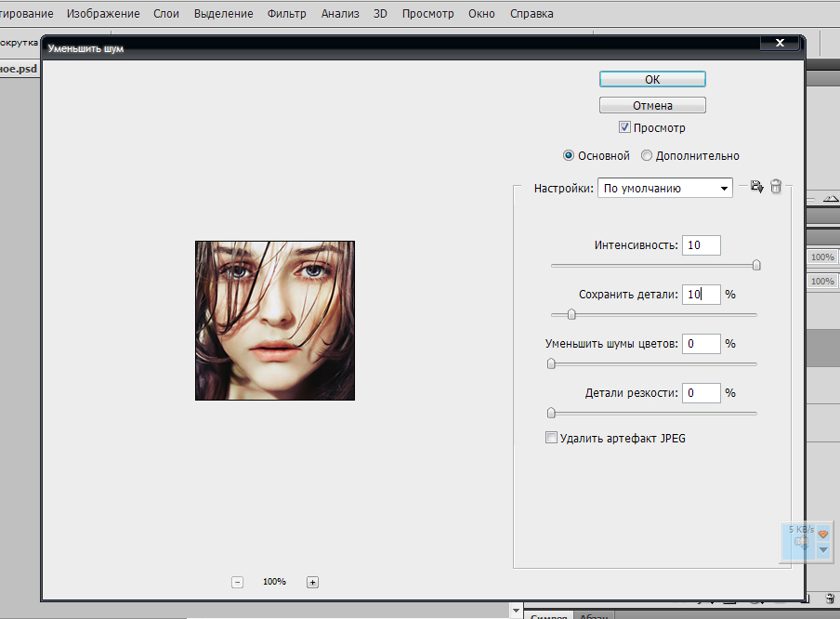Viewport: 840px width, 619px height.
Task: Click the Детали резкости slider handle
Action: 551,414
